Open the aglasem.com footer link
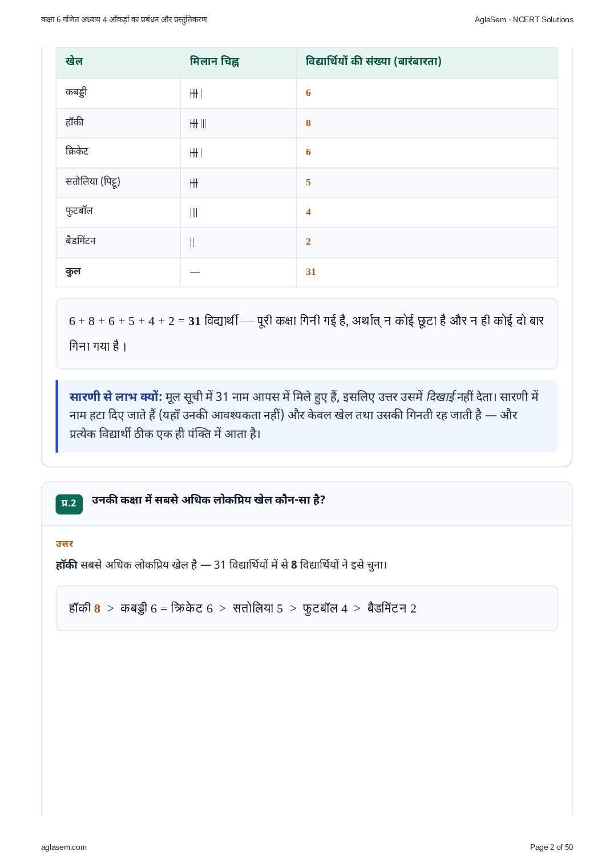The width and height of the screenshot is (614, 868). coord(64,847)
